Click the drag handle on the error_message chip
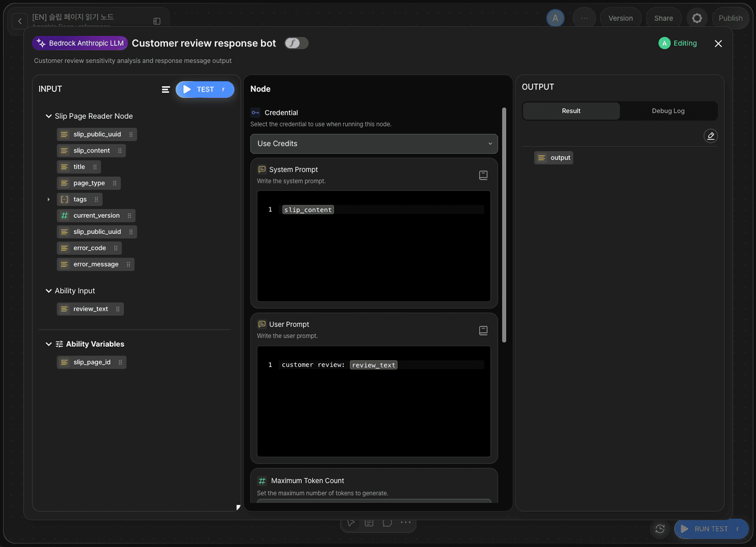The width and height of the screenshot is (756, 547). 128,264
